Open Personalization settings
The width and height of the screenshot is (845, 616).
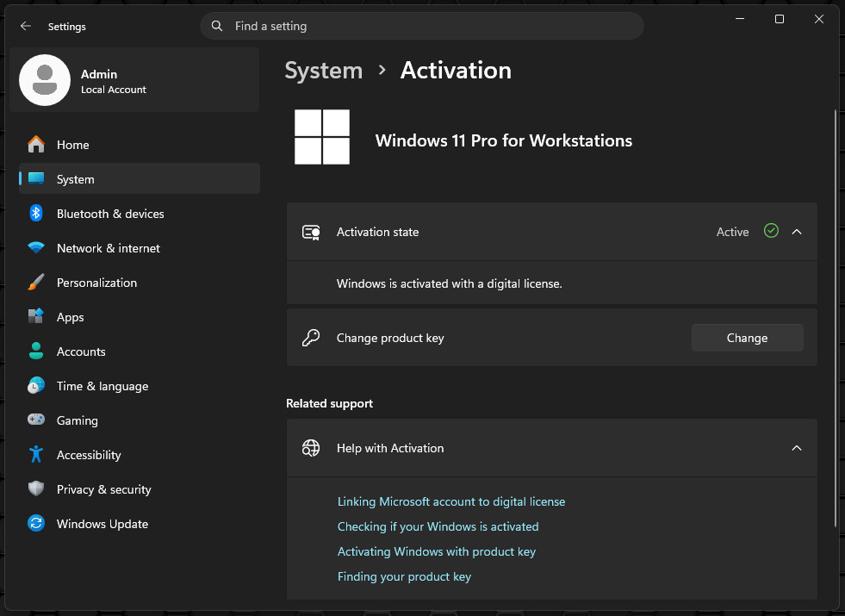139,283
